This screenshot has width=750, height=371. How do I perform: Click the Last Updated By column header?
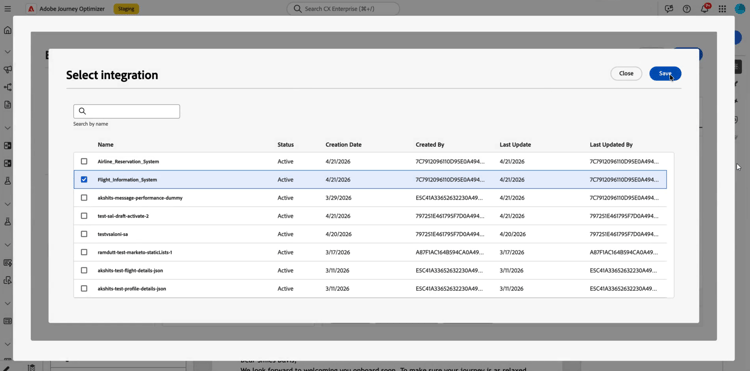611,144
